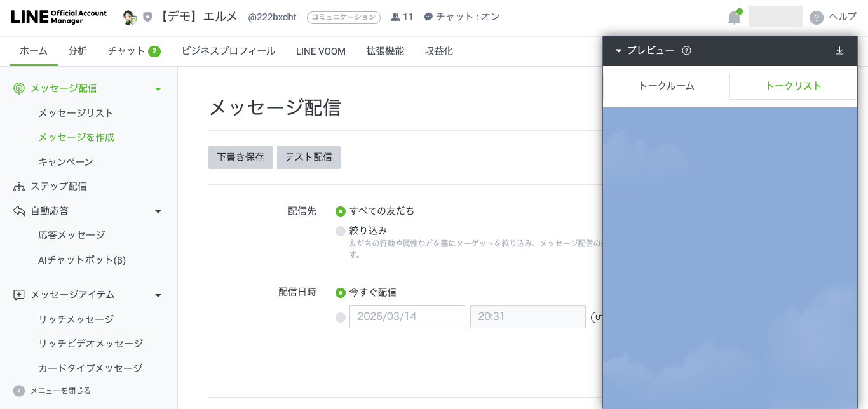This screenshot has height=409, width=868.
Task: Open help via the question mark icon
Action: [817, 18]
